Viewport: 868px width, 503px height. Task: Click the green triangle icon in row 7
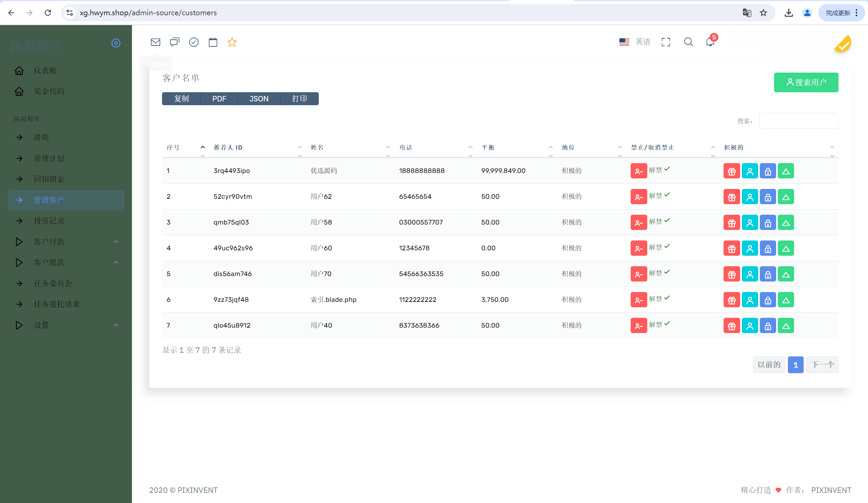[785, 326]
